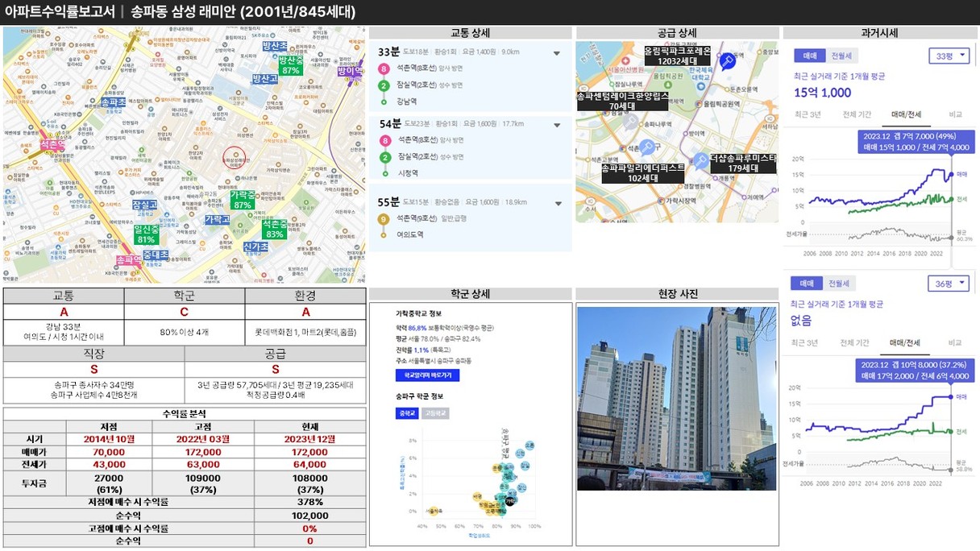Open 비교 tab in 33평 chart

point(955,114)
